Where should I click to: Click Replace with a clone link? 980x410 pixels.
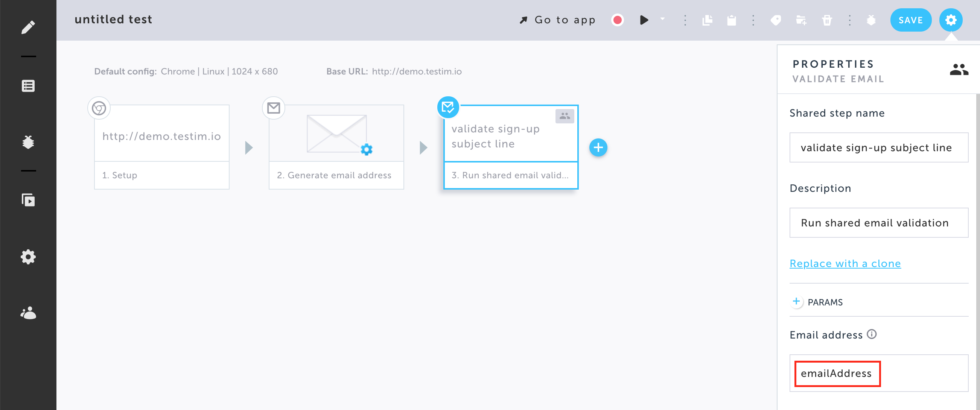[x=845, y=263]
